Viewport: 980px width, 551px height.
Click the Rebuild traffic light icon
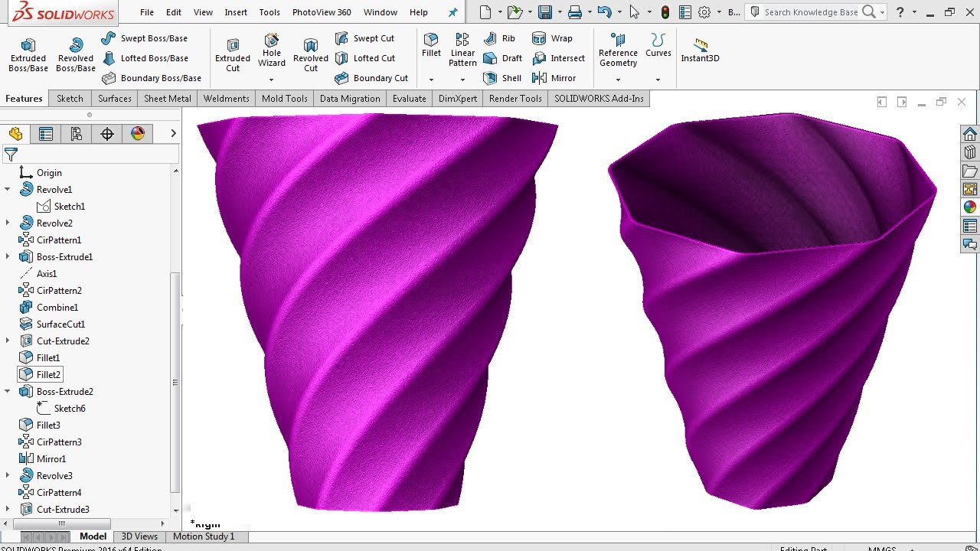(x=665, y=12)
